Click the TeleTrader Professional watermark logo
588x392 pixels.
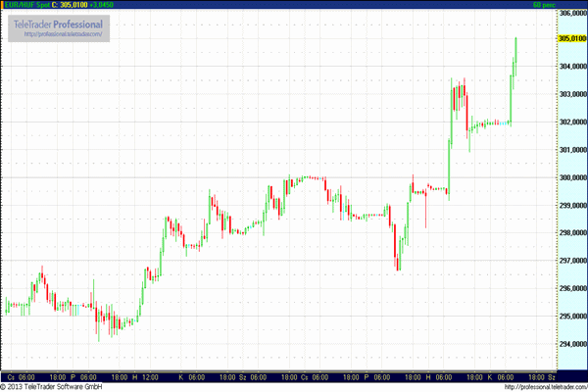[x=56, y=24]
